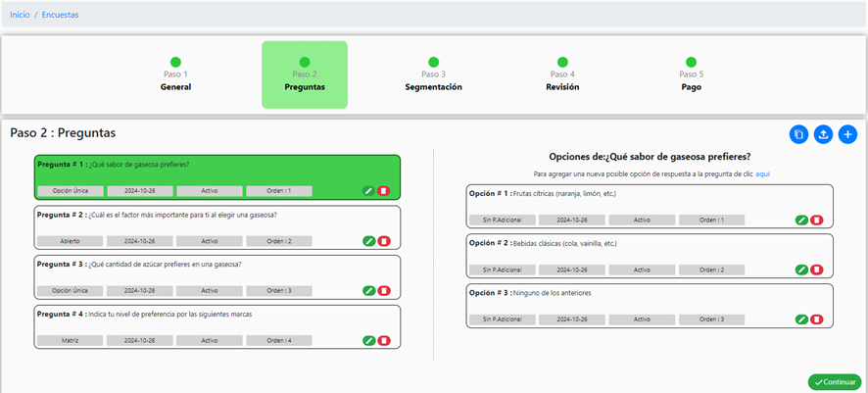Jump to Paso 5 Pago step
This screenshot has width=868, height=393.
point(691,75)
